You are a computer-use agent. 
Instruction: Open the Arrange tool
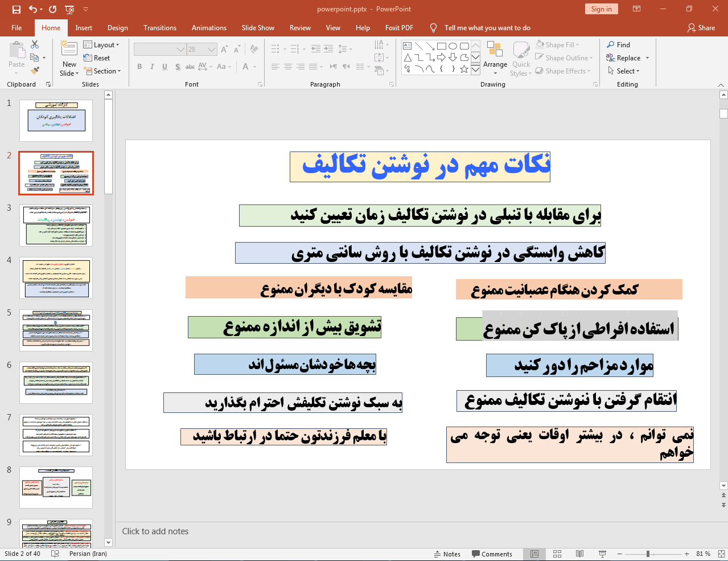(x=495, y=57)
